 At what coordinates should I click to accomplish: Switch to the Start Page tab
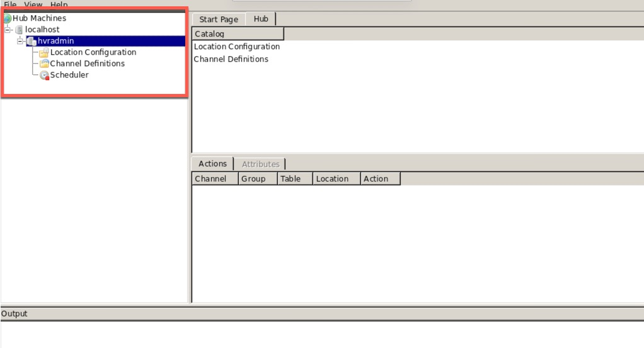click(x=218, y=20)
